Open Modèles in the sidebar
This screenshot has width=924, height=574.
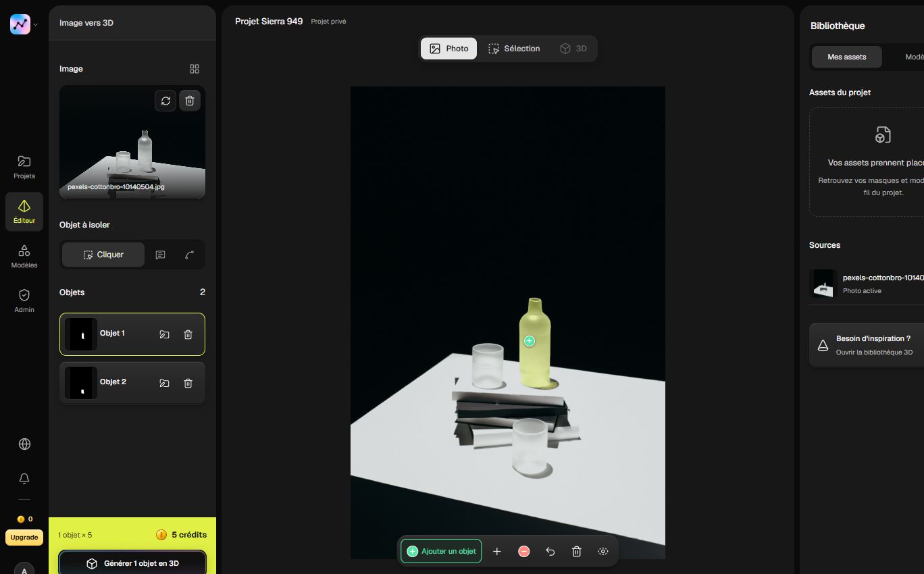click(24, 257)
